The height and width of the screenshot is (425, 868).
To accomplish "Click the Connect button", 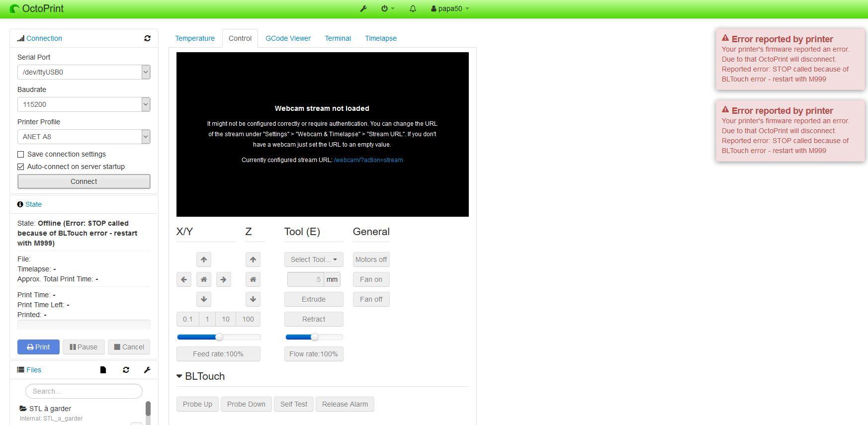I will point(84,181).
